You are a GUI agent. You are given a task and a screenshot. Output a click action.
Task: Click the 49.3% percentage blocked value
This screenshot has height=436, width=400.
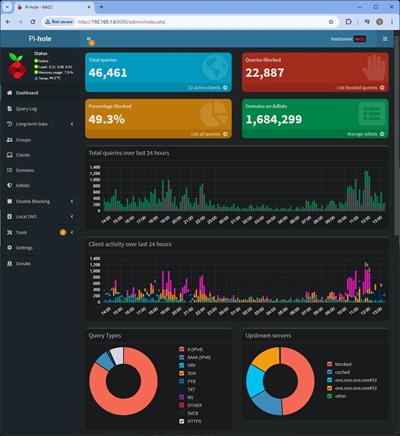[106, 119]
